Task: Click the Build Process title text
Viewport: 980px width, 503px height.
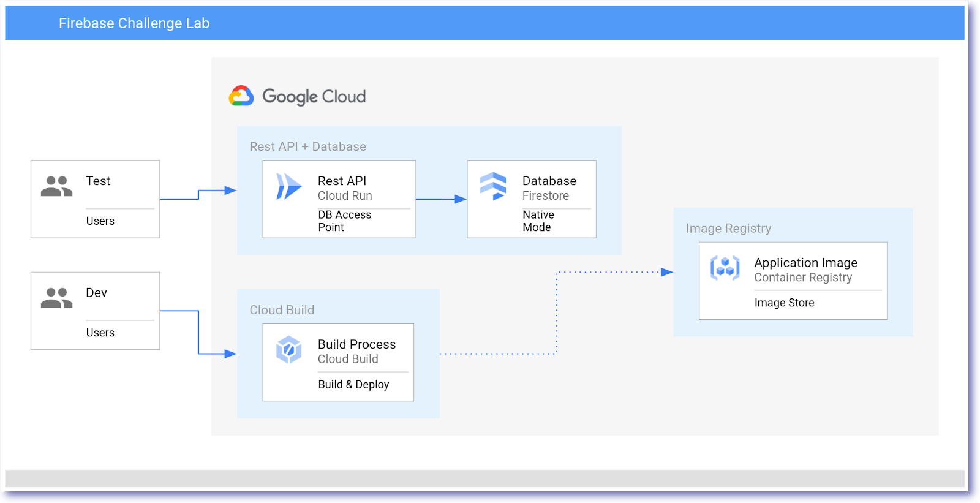Action: click(x=356, y=344)
